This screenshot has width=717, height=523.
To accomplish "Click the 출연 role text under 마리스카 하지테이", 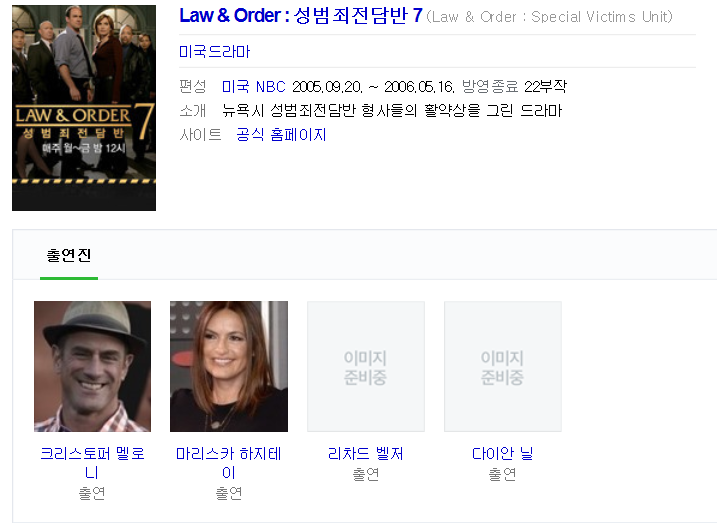I will pyautogui.click(x=229, y=493).
